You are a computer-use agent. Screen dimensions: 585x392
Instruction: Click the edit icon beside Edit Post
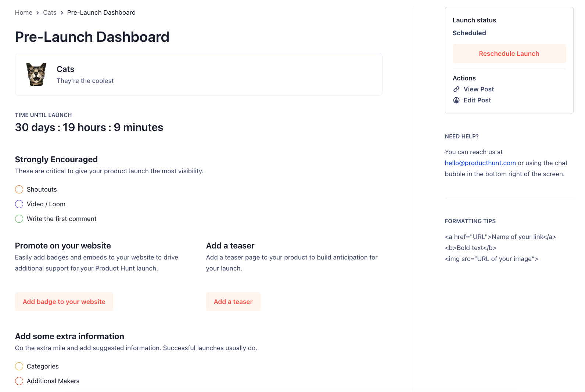456,100
